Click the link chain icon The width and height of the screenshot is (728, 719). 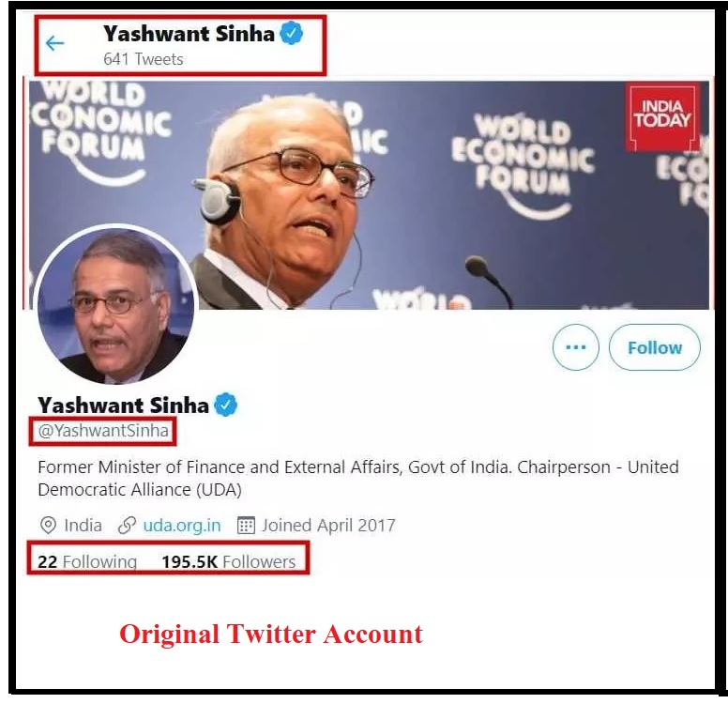127,526
